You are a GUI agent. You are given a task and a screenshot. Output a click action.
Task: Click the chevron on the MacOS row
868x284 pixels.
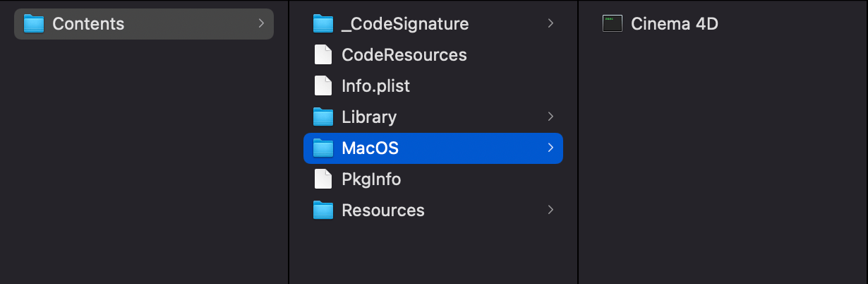[x=550, y=148]
